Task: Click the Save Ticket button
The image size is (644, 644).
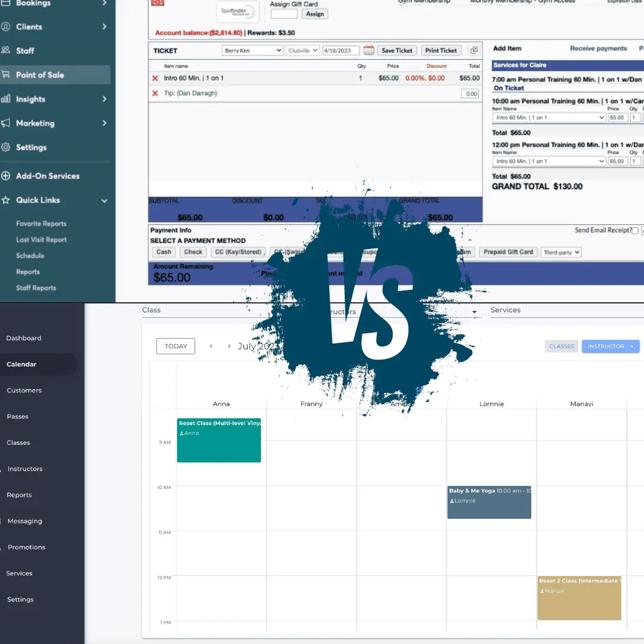Action: point(397,51)
